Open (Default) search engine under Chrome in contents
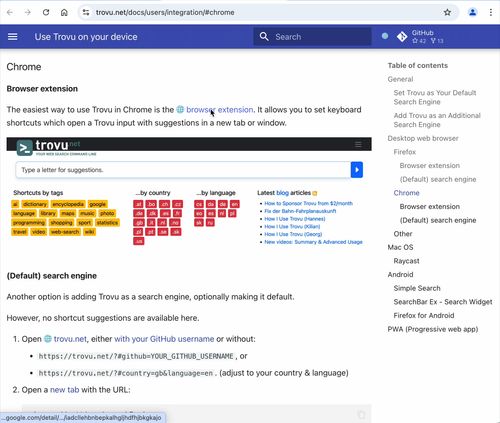The width and height of the screenshot is (500, 423). coord(438,220)
